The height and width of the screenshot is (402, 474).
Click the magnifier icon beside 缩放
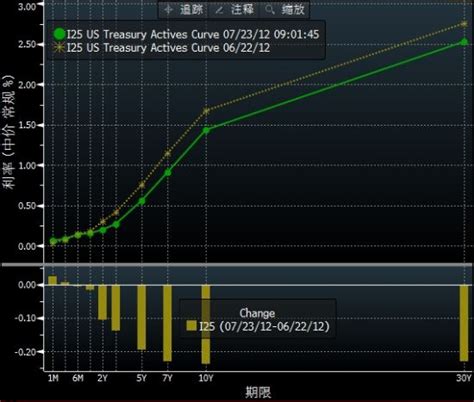point(269,10)
